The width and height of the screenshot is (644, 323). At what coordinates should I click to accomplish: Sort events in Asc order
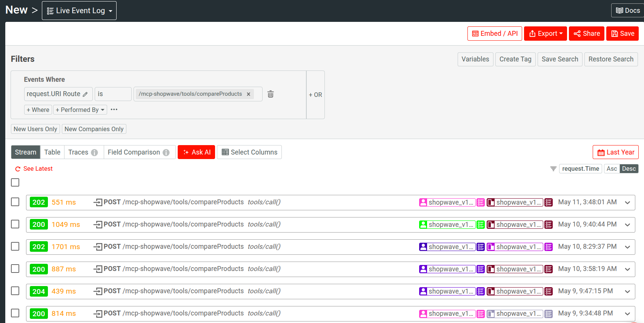coord(612,169)
